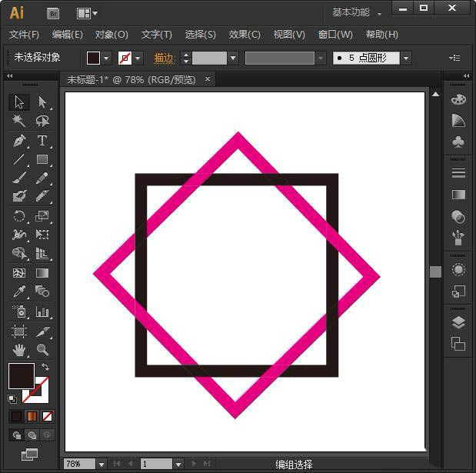The height and width of the screenshot is (473, 476).
Task: Open the 窗口(W) menu
Action: [x=335, y=35]
